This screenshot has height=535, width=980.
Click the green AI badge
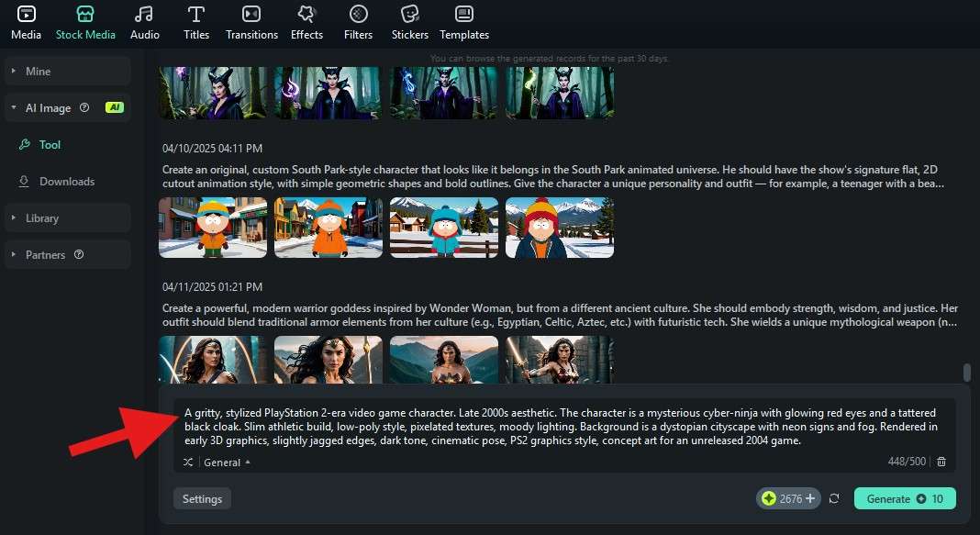[x=115, y=107]
